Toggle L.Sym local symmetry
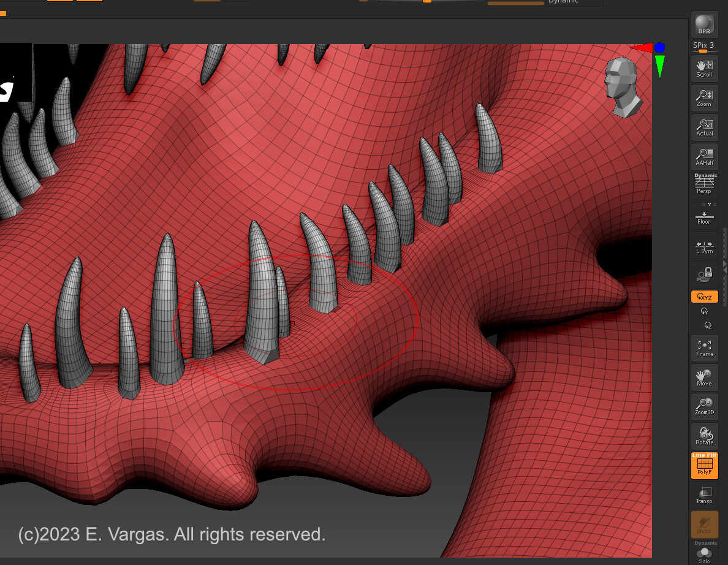Image resolution: width=728 pixels, height=565 pixels. click(x=704, y=246)
